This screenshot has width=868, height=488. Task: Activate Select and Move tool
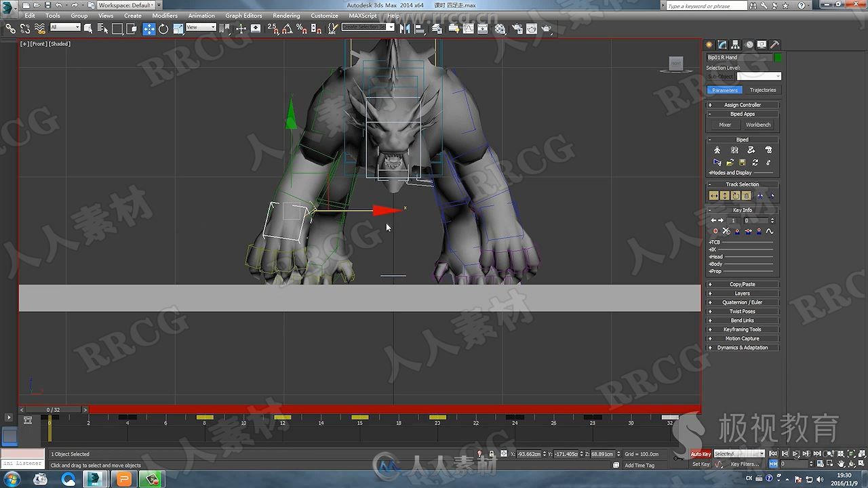(x=149, y=28)
